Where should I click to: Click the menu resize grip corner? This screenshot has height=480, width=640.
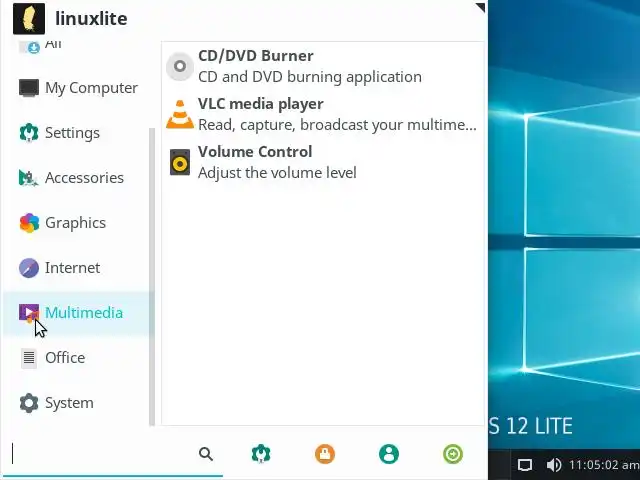480,7
